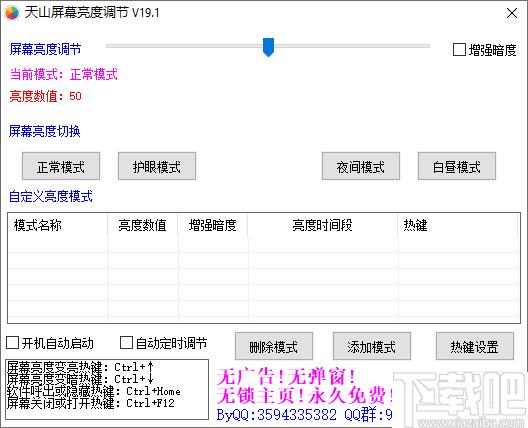
Task: Select 夜间模式 button
Action: pyautogui.click(x=361, y=166)
